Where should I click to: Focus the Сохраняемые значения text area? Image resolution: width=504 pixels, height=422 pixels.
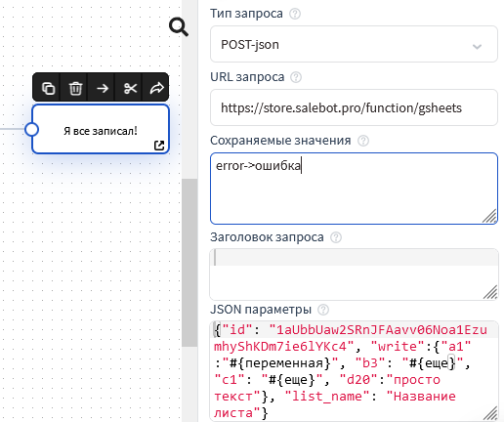click(354, 189)
